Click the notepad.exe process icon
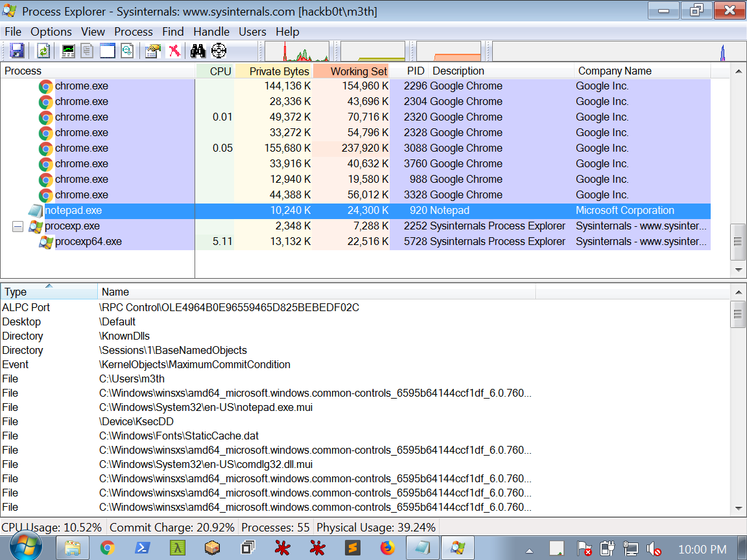The image size is (747, 560). point(35,211)
